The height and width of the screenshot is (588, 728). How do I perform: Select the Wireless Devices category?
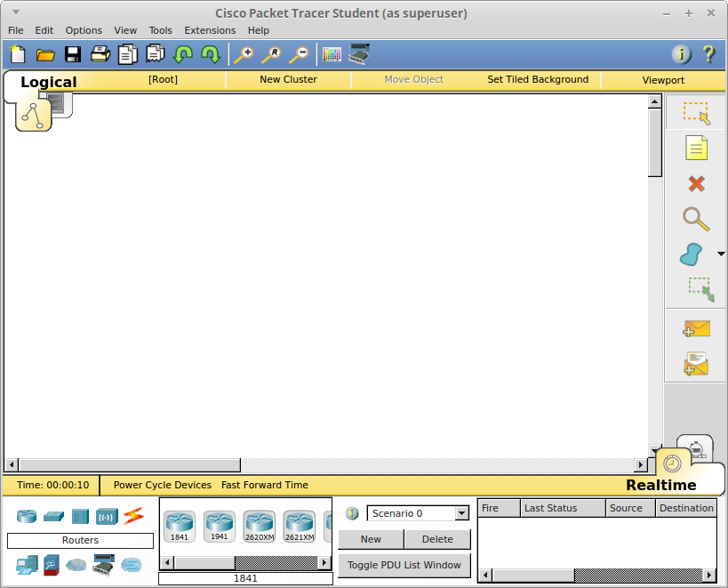107,516
